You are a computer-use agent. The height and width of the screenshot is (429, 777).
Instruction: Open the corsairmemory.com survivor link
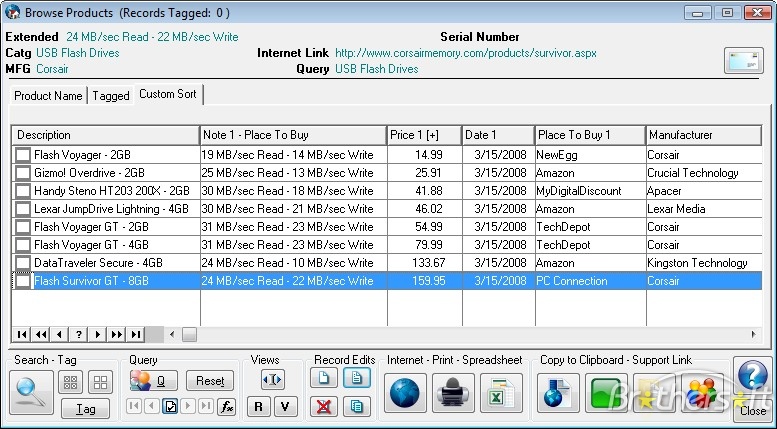(x=466, y=53)
